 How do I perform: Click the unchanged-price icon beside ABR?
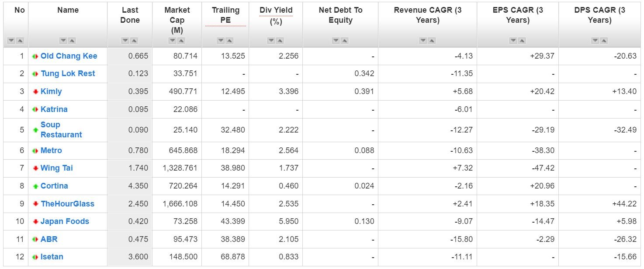tap(35, 240)
